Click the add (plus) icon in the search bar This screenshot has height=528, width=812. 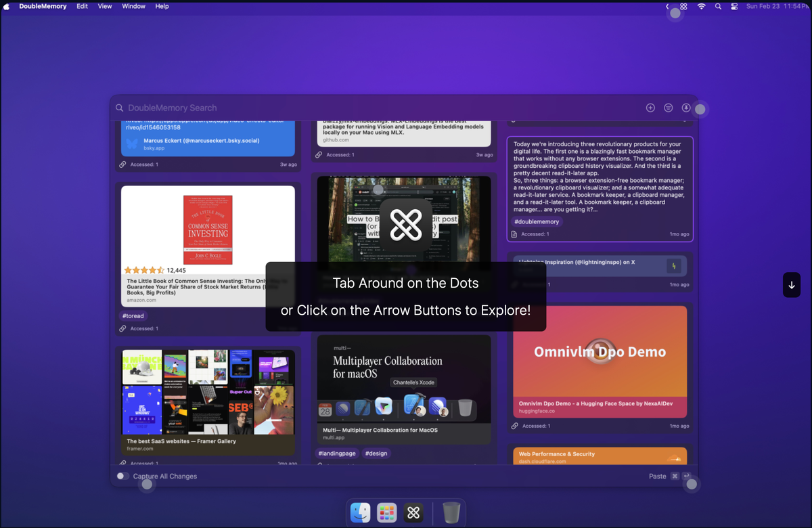click(650, 108)
